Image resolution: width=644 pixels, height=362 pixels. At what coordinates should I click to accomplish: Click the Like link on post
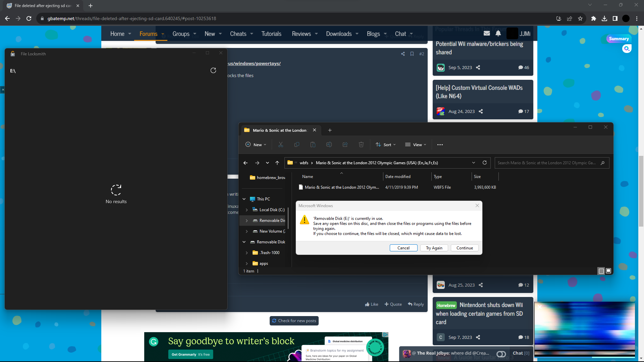[372, 304]
